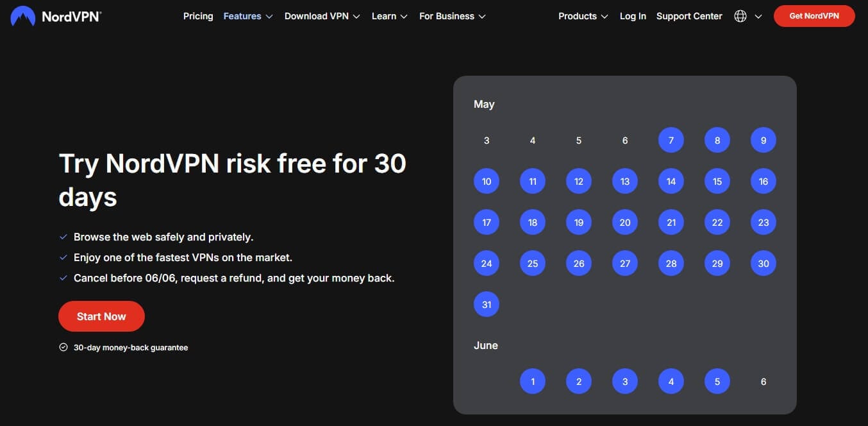Image resolution: width=868 pixels, height=426 pixels.
Task: Click the money-back guarantee checkmark icon
Action: pyautogui.click(x=63, y=347)
